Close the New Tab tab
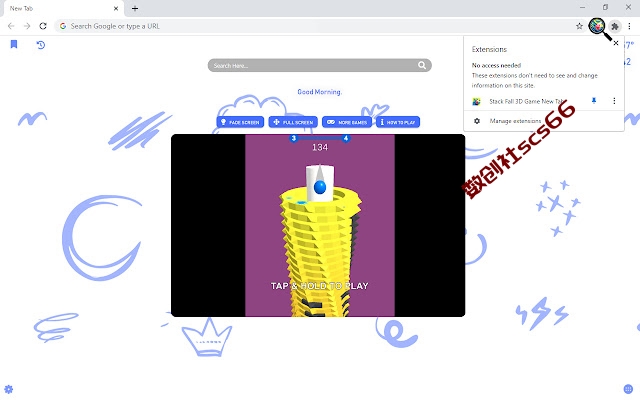This screenshot has width=640, height=400. tap(116, 8)
